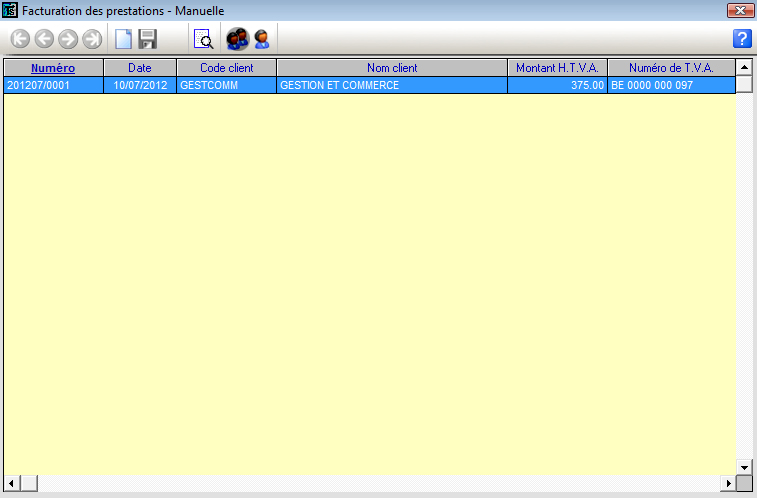The image size is (757, 498).
Task: Click the Code client column header
Action: tap(226, 68)
